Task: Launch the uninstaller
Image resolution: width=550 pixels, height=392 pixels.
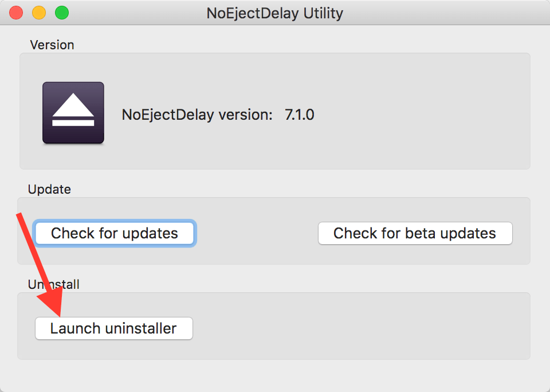Action: (x=113, y=328)
